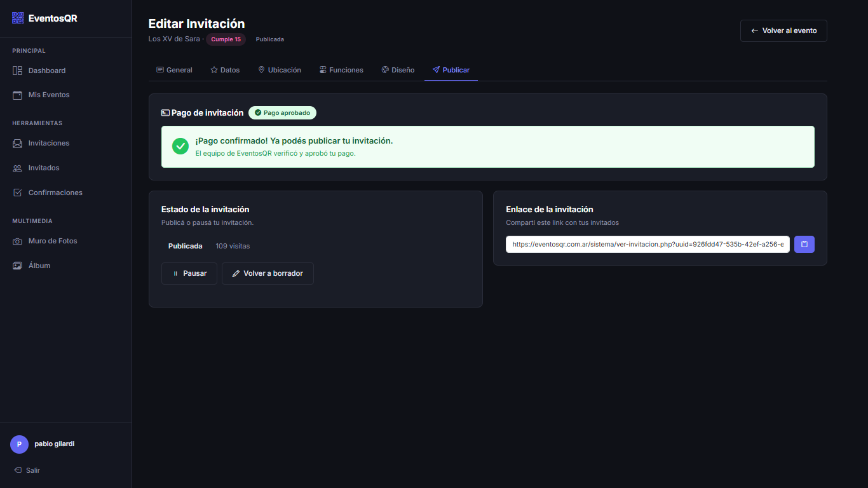
Task: Open Muro de Fotos
Action: tap(52, 241)
